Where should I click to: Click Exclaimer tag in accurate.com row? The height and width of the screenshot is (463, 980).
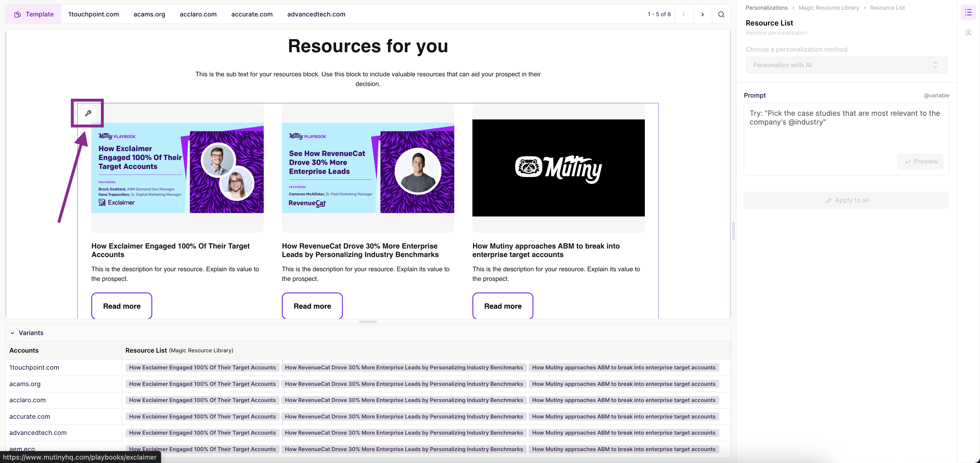pyautogui.click(x=202, y=416)
